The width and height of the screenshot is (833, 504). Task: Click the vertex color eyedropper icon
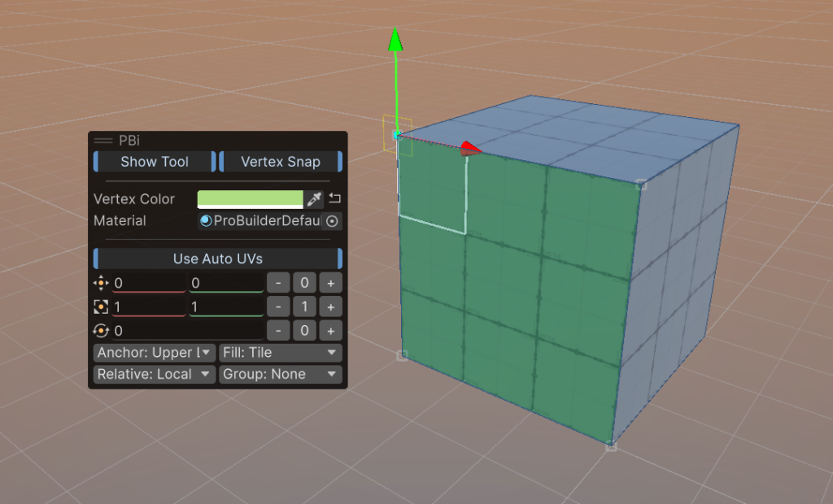click(314, 199)
